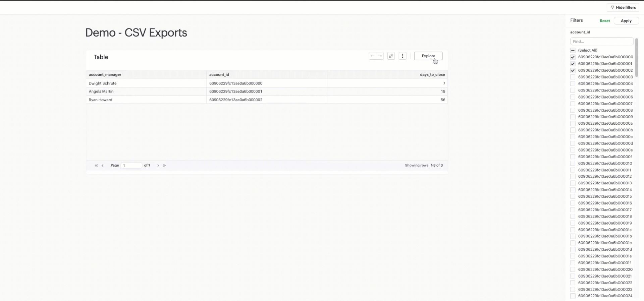The height and width of the screenshot is (301, 644).
Task: Click the left arrow in Table toolbar
Action: point(372,56)
